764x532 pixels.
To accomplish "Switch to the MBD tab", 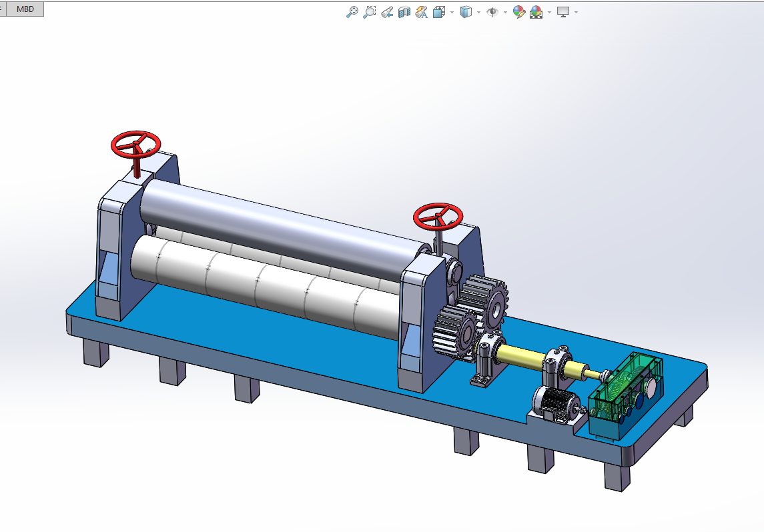I will 25,9.
